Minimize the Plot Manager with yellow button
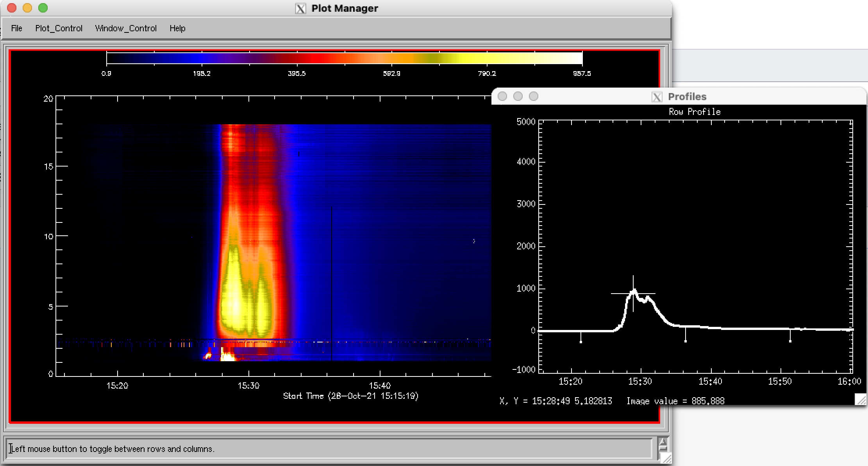 point(27,8)
